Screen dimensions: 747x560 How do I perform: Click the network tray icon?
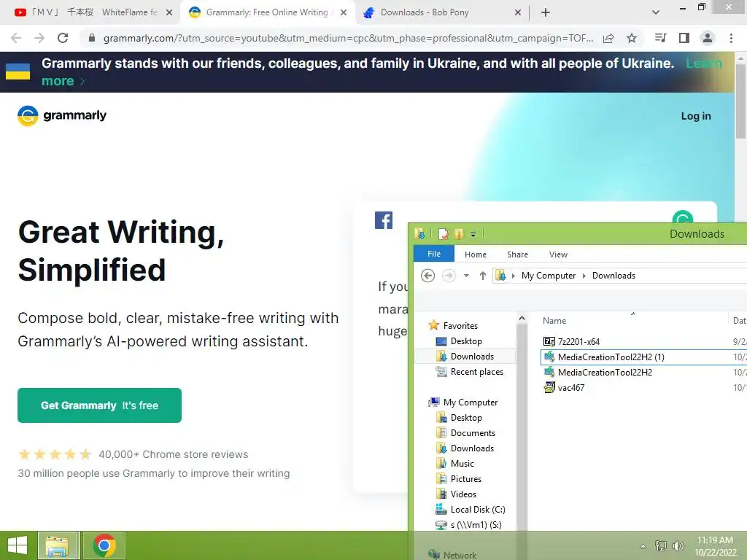pos(660,545)
